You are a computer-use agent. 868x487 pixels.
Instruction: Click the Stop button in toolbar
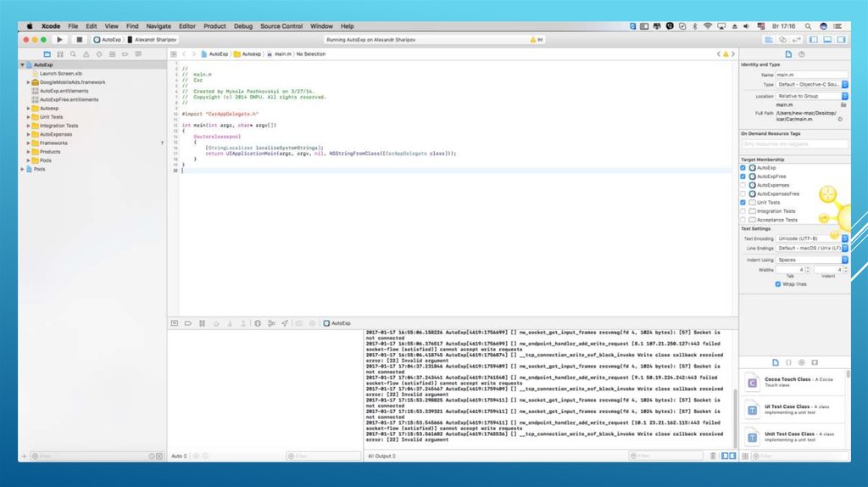(79, 39)
